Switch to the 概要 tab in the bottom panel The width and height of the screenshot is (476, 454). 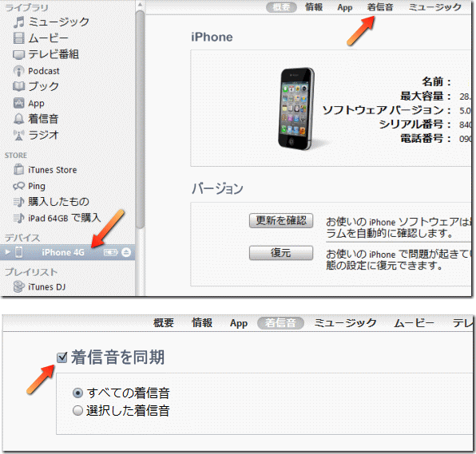tap(164, 323)
